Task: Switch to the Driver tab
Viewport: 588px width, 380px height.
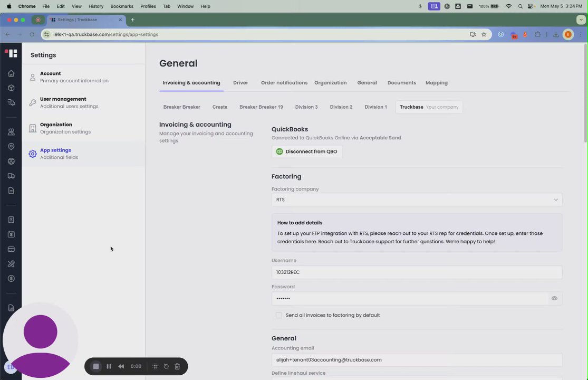Action: coord(240,82)
